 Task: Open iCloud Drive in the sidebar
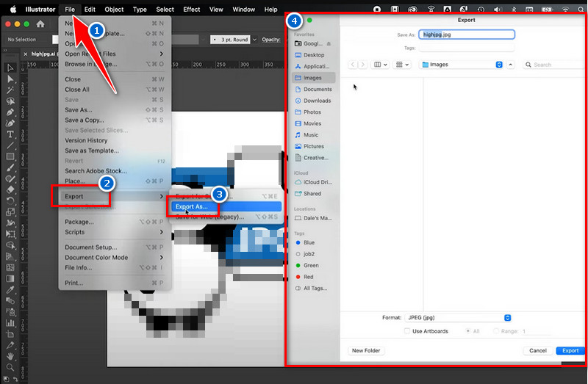313,182
